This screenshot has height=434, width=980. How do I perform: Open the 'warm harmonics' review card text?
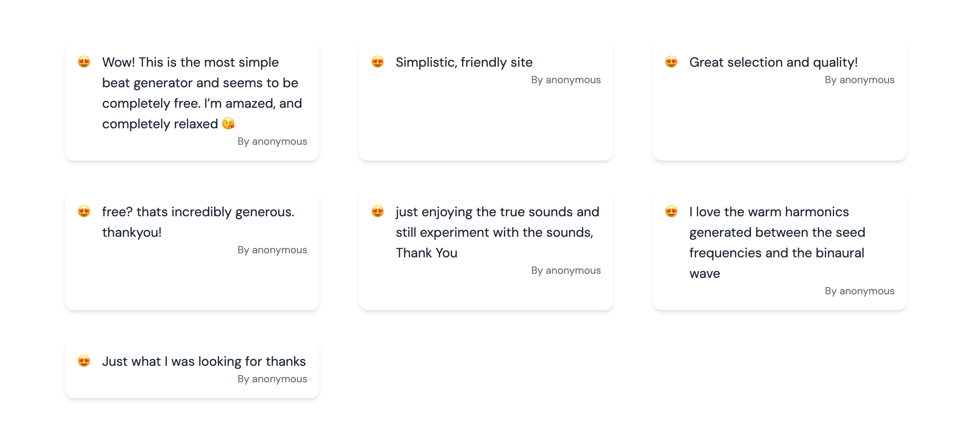(x=777, y=243)
